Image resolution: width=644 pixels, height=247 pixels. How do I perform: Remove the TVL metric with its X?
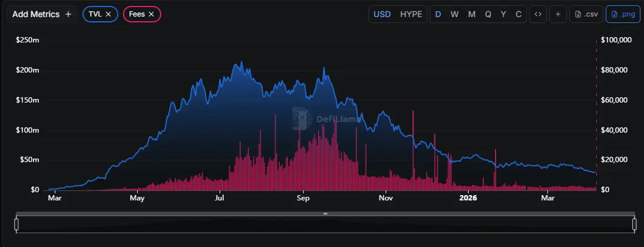(x=109, y=14)
